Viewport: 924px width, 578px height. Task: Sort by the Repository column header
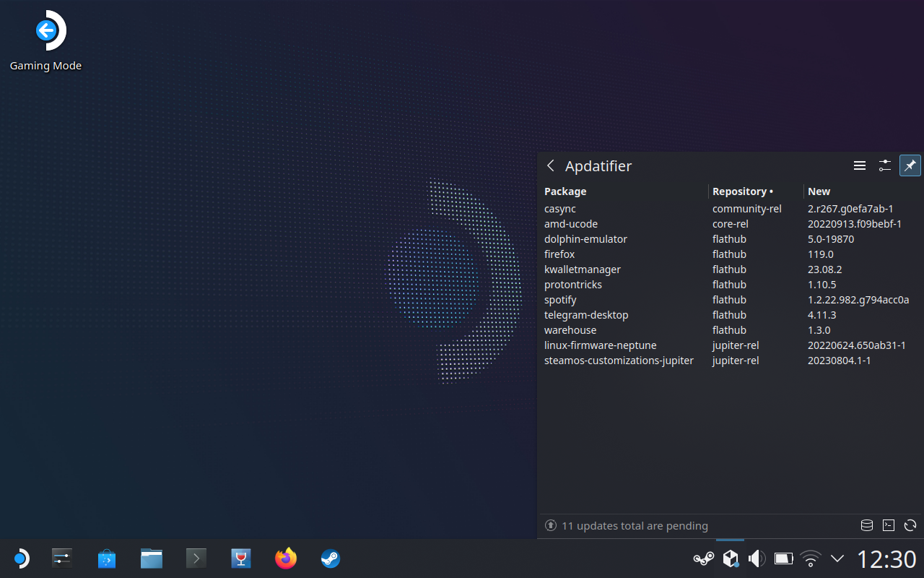tap(757, 191)
